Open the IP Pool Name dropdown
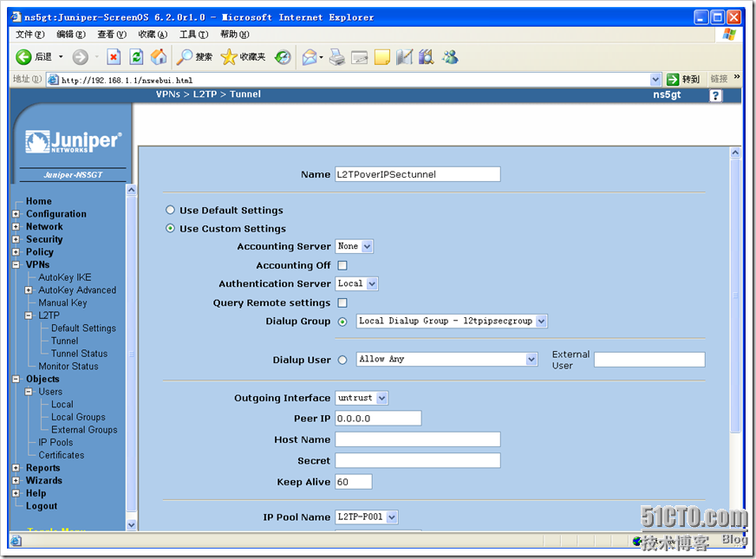 [367, 517]
